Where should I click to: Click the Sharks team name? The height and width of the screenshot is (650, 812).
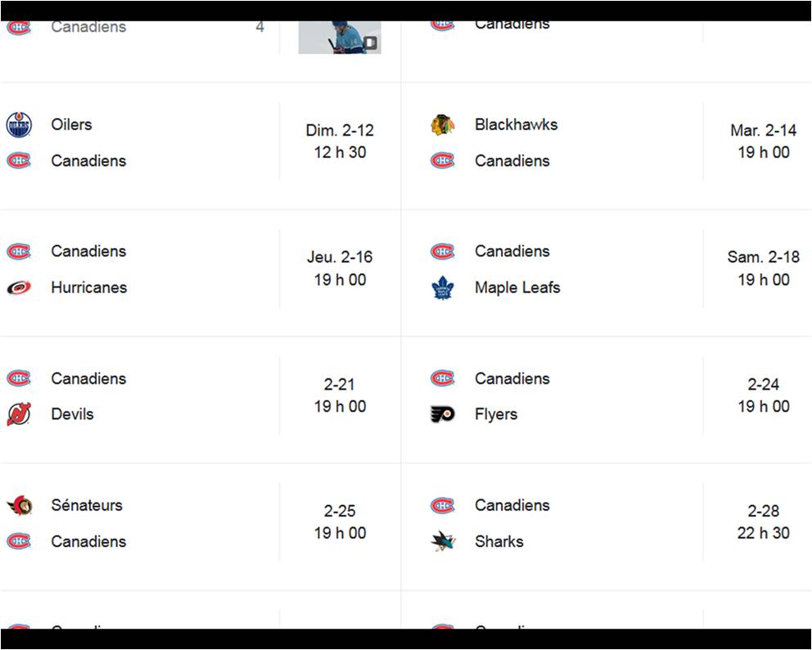pos(498,541)
